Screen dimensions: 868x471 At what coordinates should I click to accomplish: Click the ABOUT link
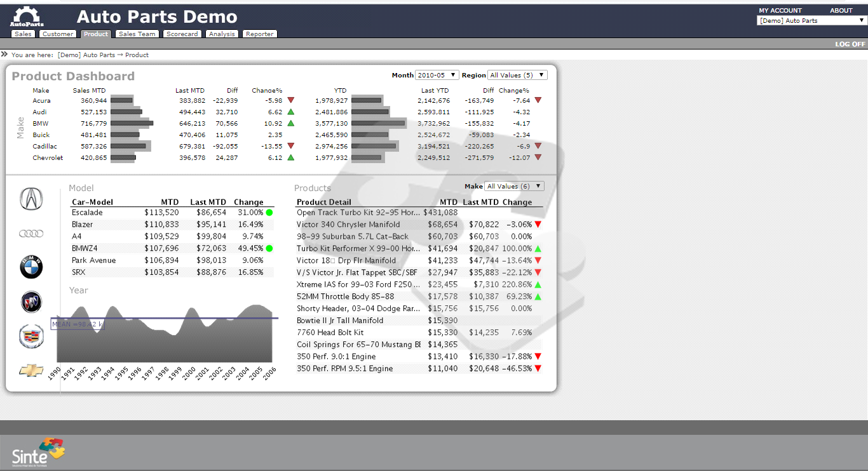tap(841, 10)
